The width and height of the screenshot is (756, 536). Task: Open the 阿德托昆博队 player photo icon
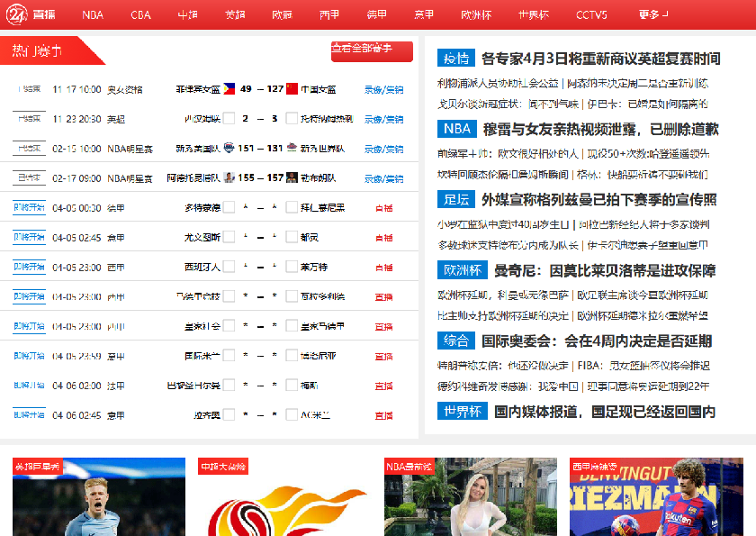point(229,177)
